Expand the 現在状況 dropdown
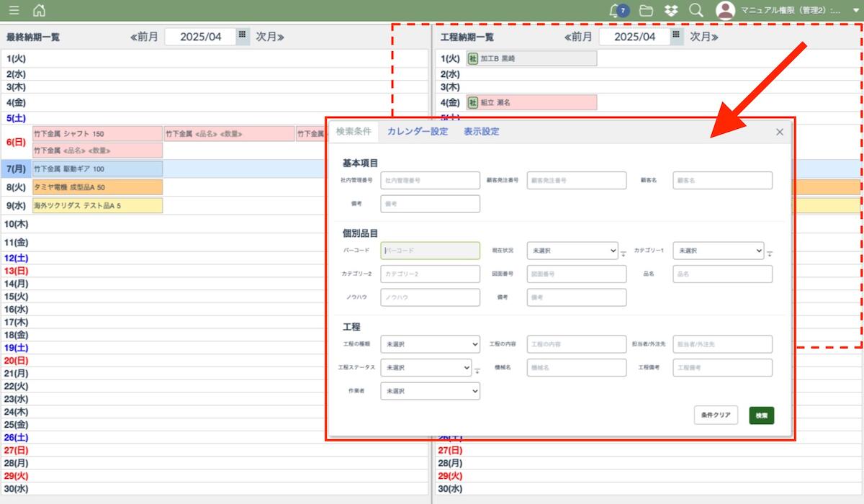 pos(572,251)
